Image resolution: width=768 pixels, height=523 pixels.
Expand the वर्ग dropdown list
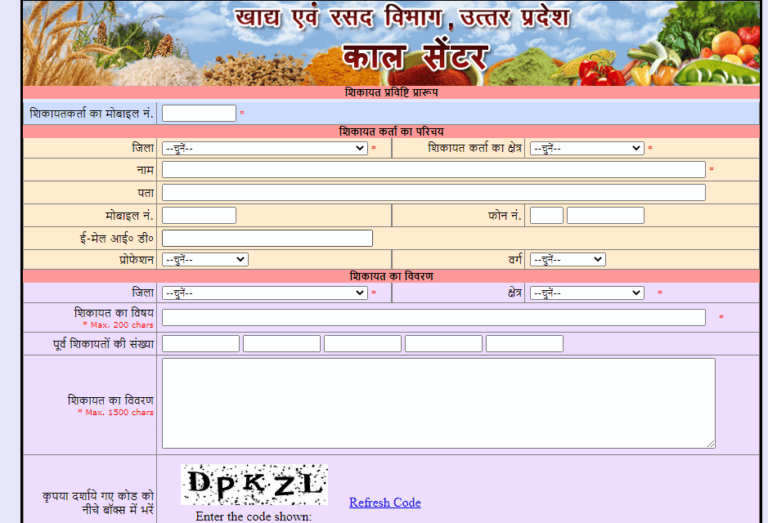[567, 259]
